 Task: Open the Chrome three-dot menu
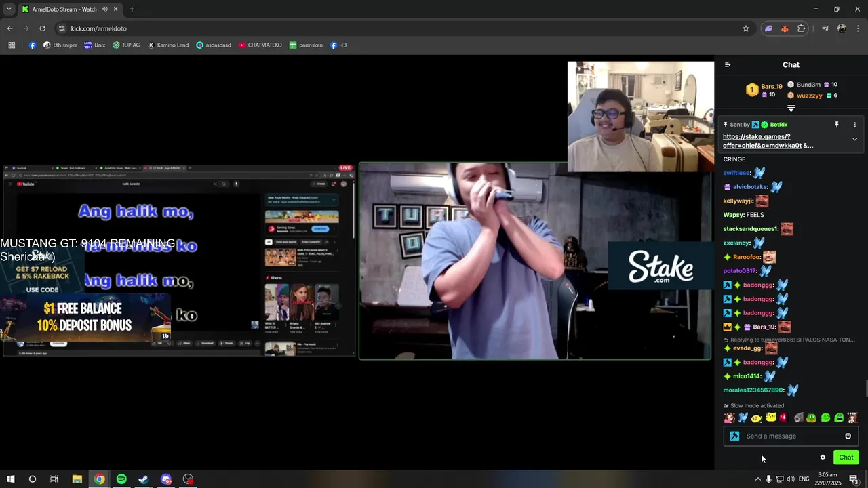click(x=858, y=28)
